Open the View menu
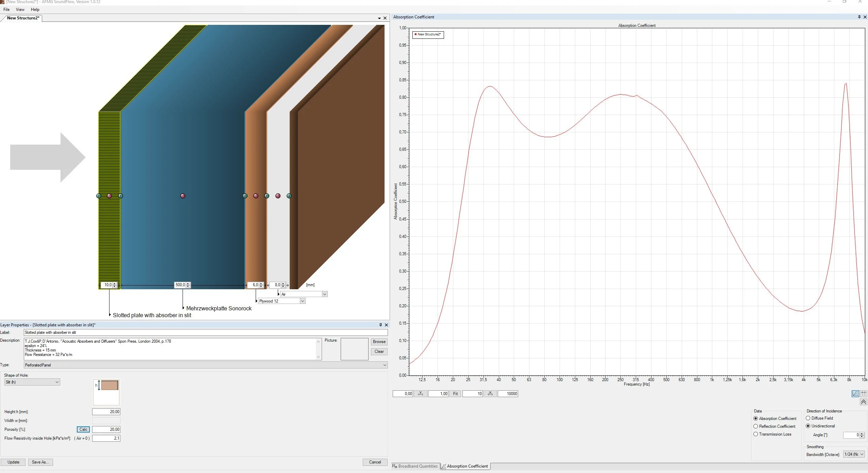The image size is (868, 473). 20,10
